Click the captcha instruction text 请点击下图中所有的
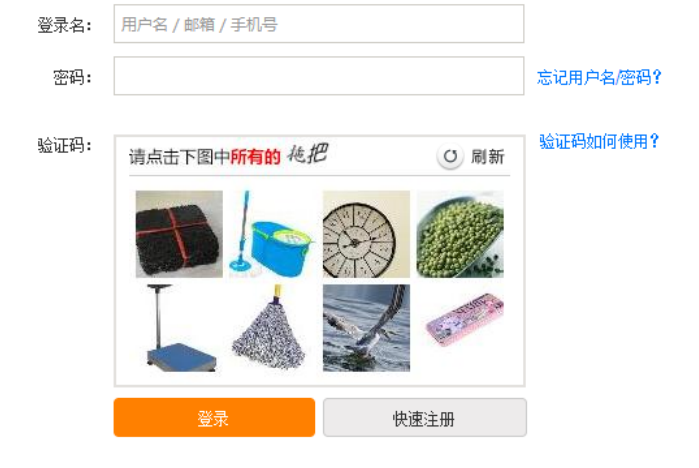The height and width of the screenshot is (468, 699). pos(205,157)
